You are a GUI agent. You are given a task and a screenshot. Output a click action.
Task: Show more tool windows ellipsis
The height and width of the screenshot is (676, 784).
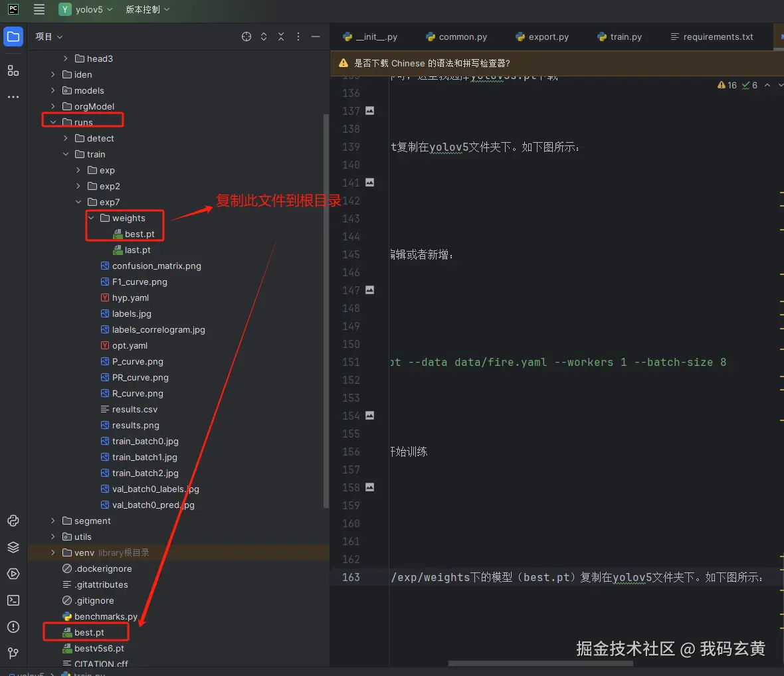[13, 96]
